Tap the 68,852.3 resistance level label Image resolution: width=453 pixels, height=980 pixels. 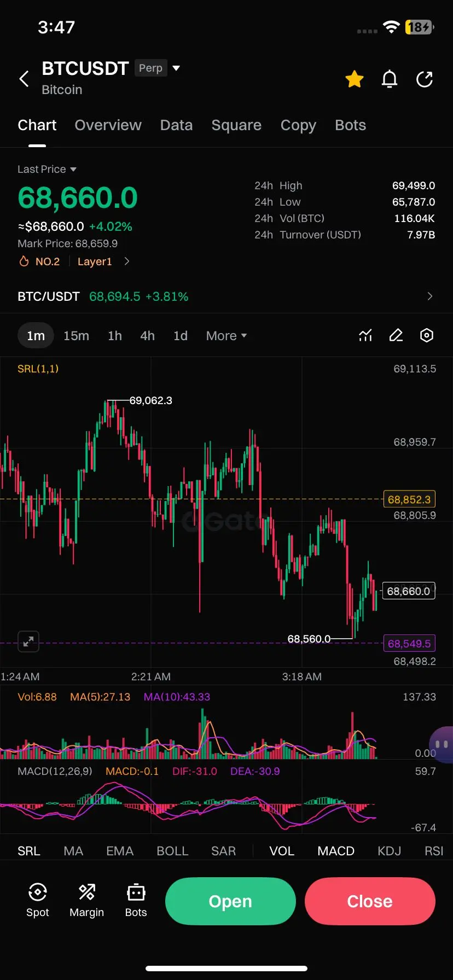coord(409,499)
